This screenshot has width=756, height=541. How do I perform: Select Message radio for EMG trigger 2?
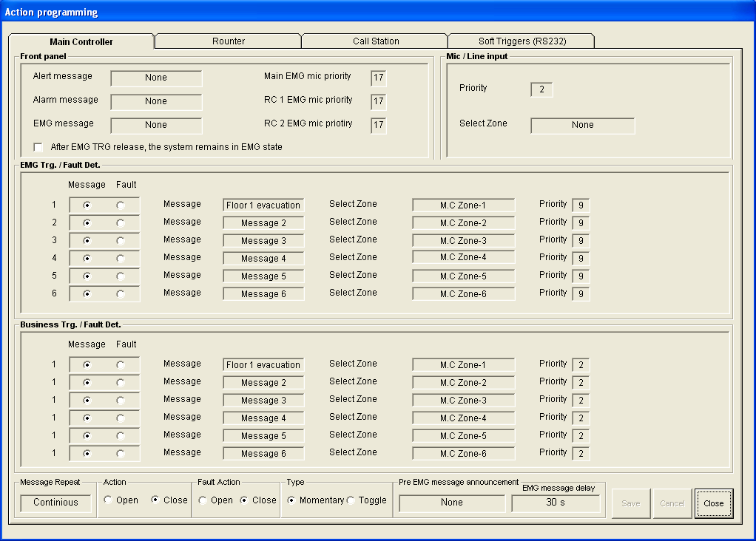[87, 223]
